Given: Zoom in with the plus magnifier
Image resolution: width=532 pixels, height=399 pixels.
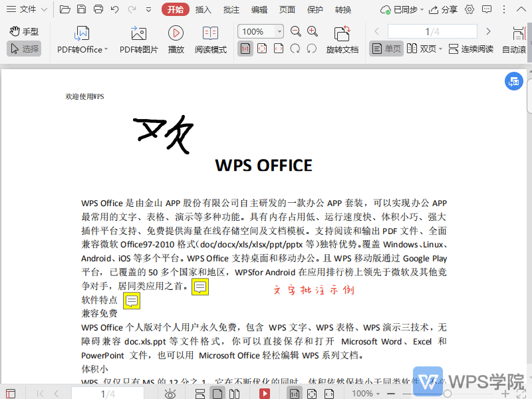Looking at the screenshot, I should click(x=313, y=31).
